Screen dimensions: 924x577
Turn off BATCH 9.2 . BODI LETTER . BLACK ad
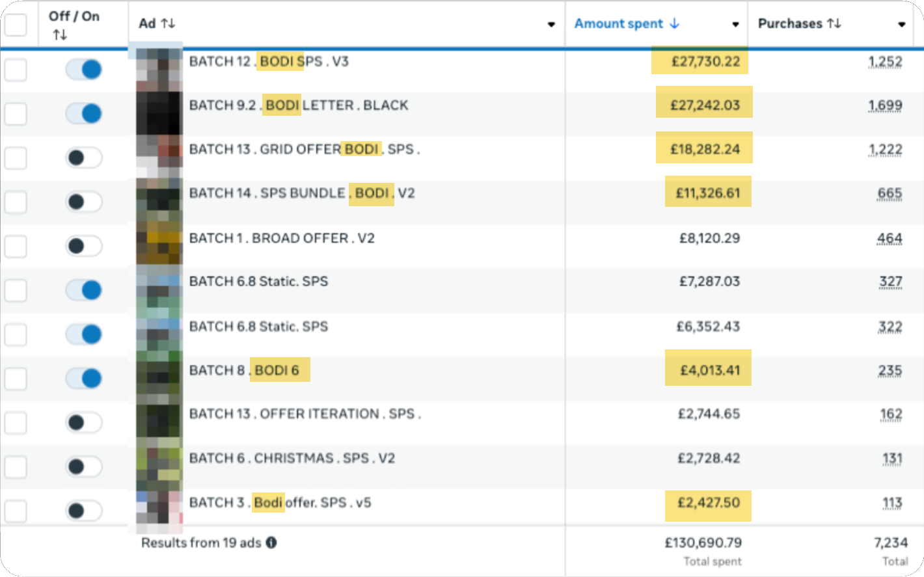[84, 113]
